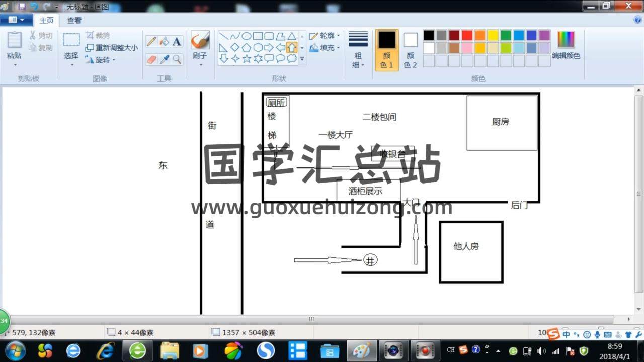Switch to the 查看 tab
This screenshot has width=644, height=362.
(x=74, y=21)
